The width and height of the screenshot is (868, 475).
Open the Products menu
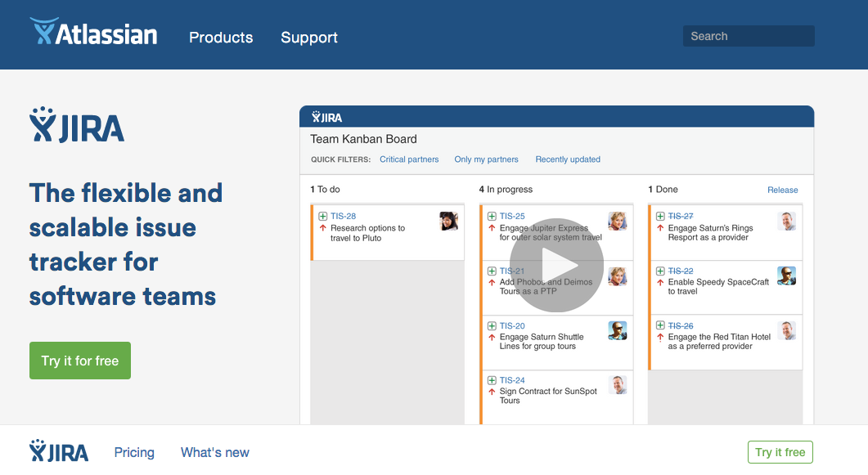tap(221, 37)
